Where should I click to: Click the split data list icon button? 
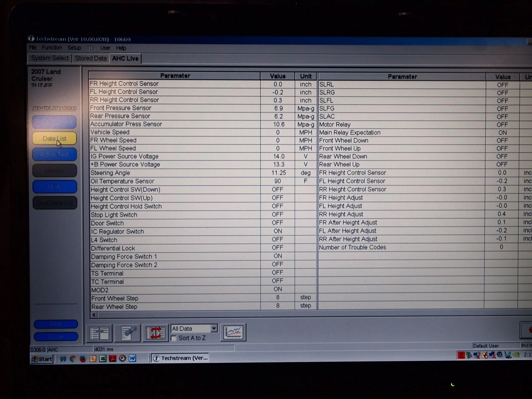[x=99, y=333]
